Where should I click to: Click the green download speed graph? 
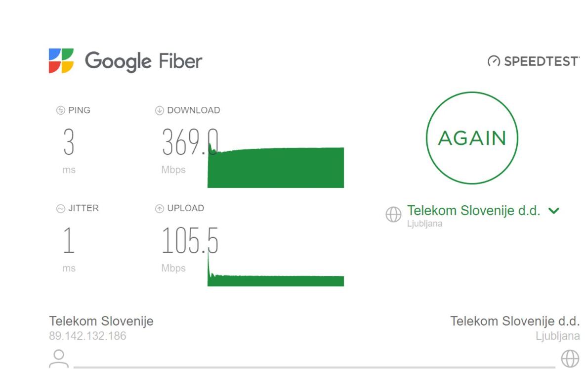(276, 167)
